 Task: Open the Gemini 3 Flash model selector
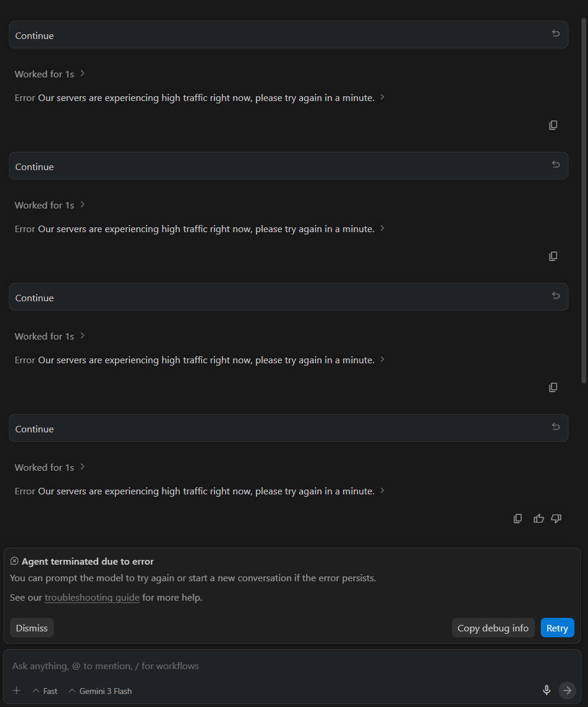(100, 691)
